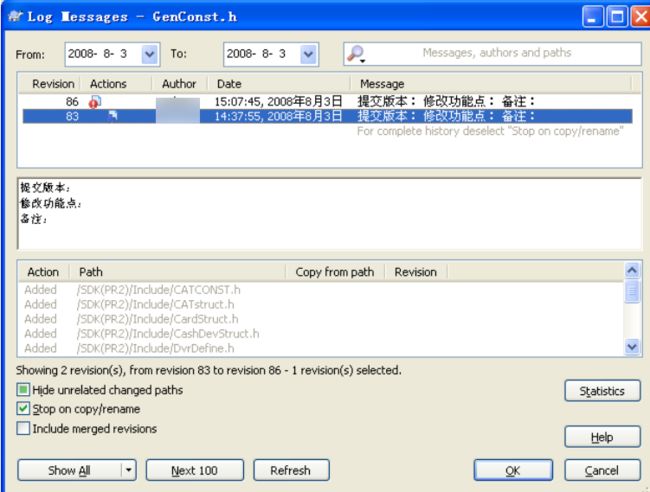Click the TortoiseSVN title bar icon
The height and width of the screenshot is (492, 650).
click(15, 16)
